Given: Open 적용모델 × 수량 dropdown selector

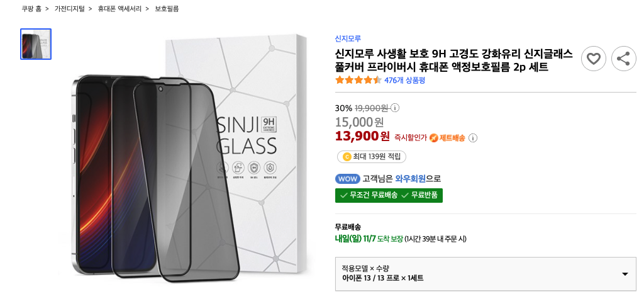Looking at the screenshot, I should click(486, 274).
